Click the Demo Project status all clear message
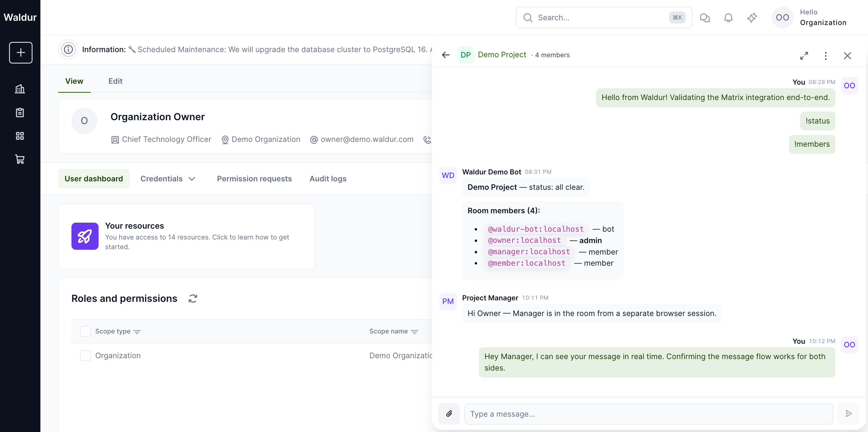868x432 pixels. coord(526,187)
